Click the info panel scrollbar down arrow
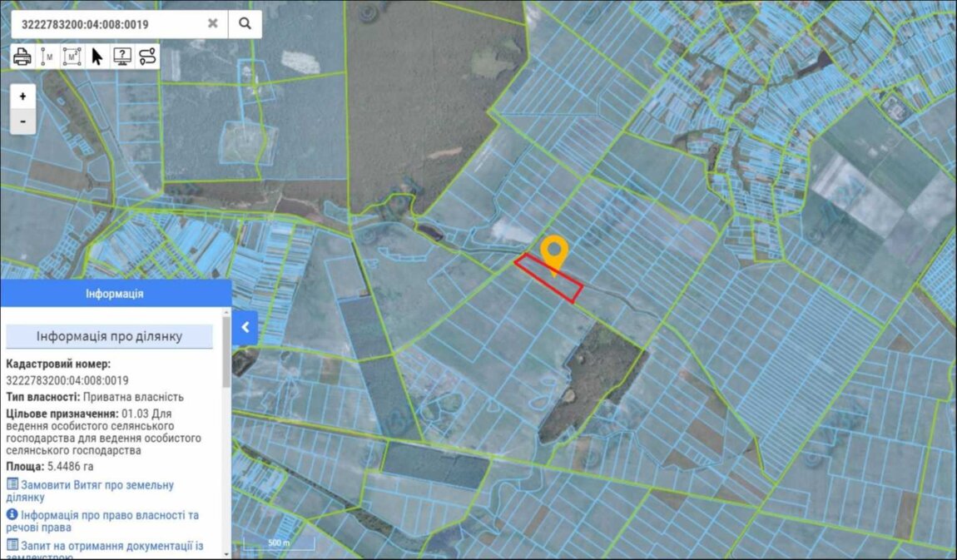 [x=226, y=552]
